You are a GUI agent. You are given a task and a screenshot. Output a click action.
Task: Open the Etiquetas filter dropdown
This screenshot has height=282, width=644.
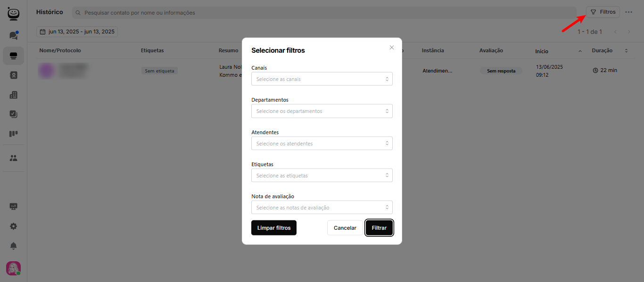(322, 176)
